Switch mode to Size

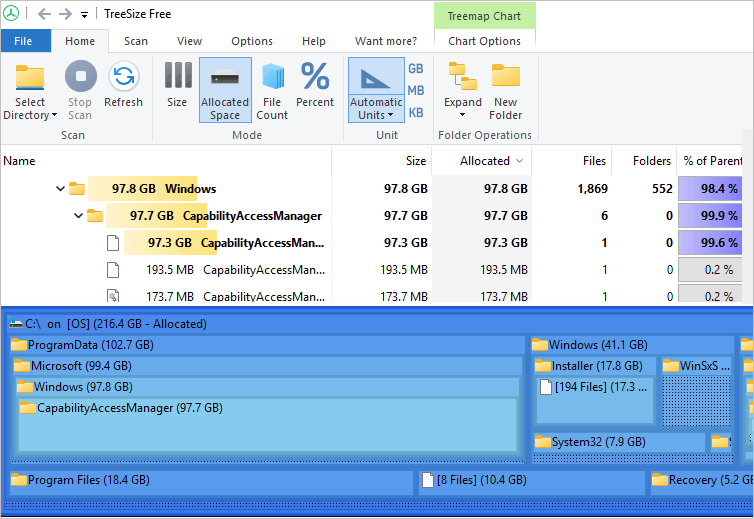[x=177, y=85]
